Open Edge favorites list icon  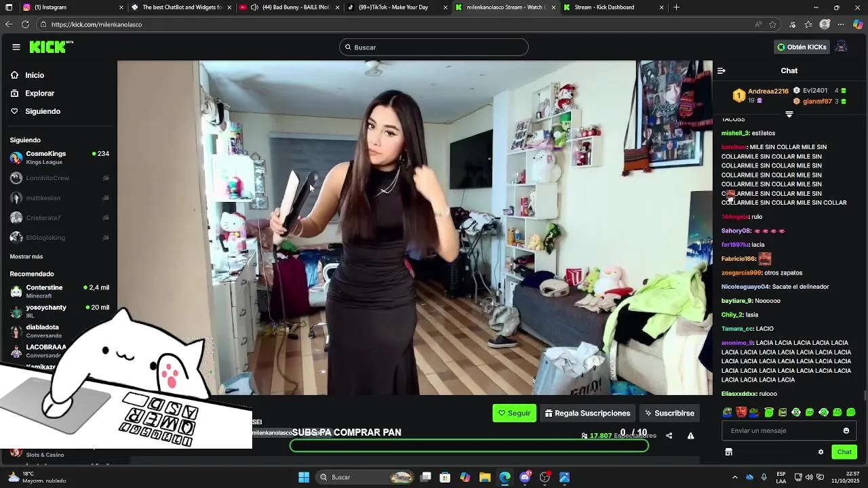(808, 24)
